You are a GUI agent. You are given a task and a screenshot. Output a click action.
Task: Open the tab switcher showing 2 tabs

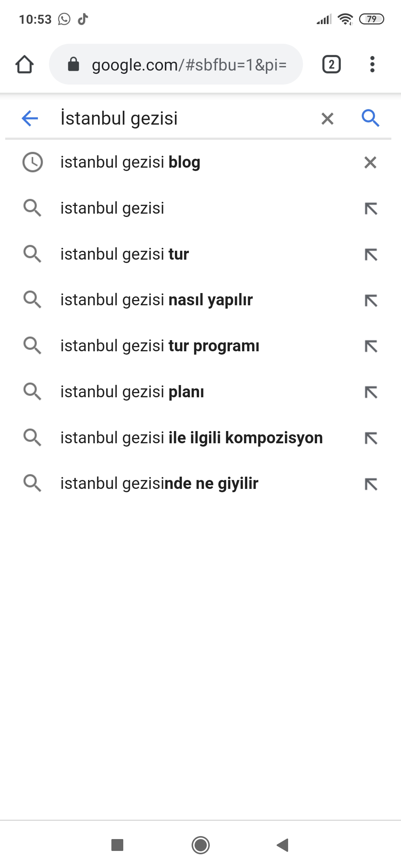[x=331, y=65]
